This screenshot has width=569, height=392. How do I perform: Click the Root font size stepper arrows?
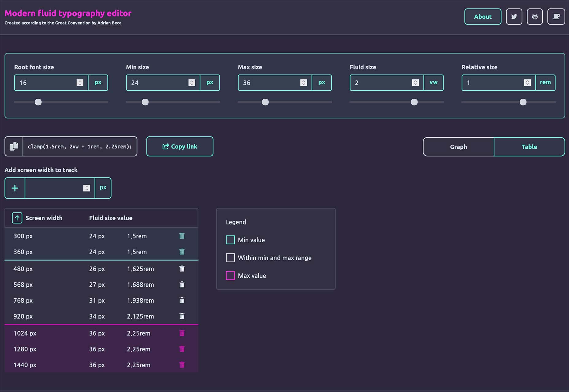[x=80, y=83]
